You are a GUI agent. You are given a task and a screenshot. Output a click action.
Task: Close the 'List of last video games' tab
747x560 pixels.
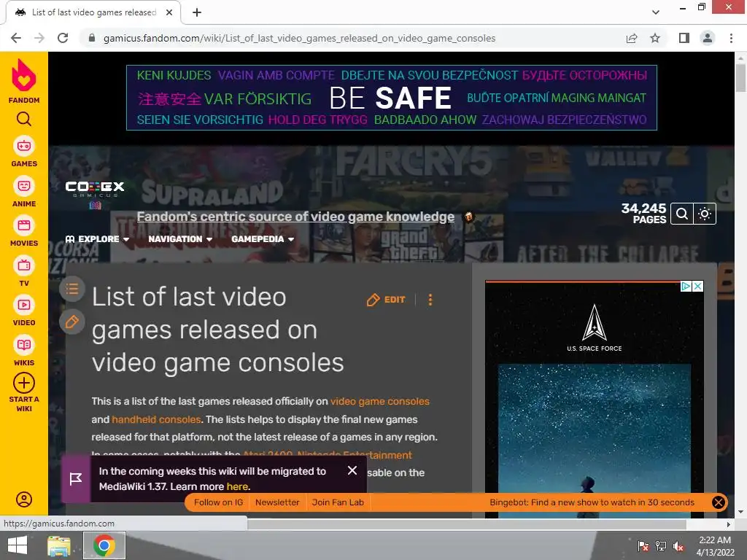point(169,12)
